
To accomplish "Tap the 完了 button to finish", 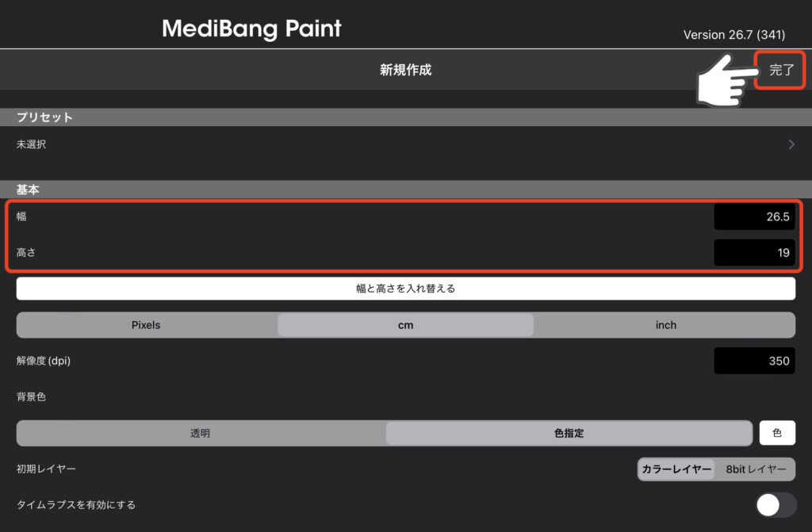I will click(x=781, y=70).
